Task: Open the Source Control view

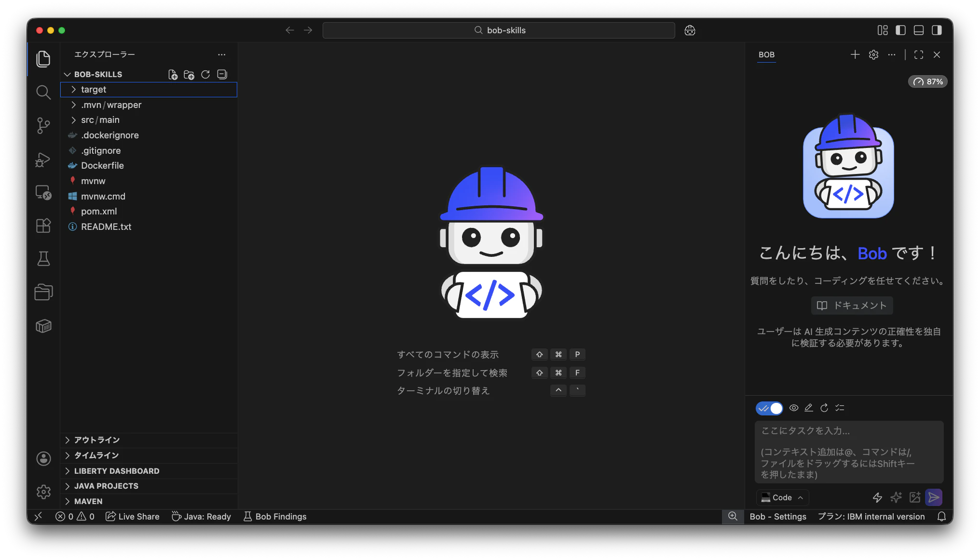Action: pos(43,126)
